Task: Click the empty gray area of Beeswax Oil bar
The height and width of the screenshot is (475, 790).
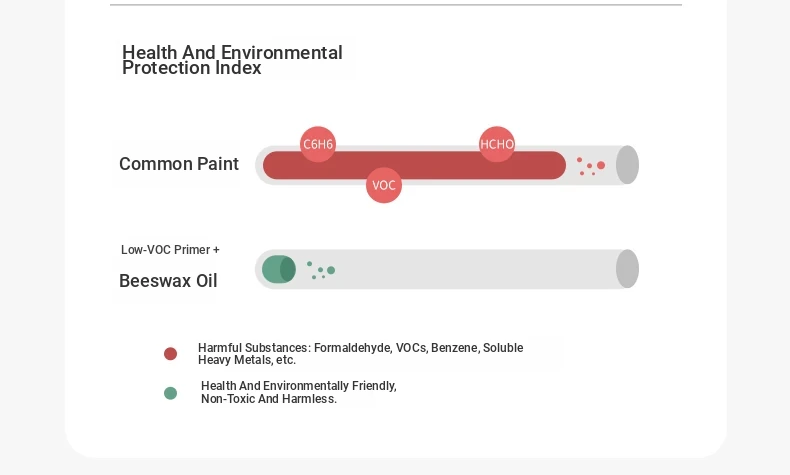Action: (x=474, y=269)
